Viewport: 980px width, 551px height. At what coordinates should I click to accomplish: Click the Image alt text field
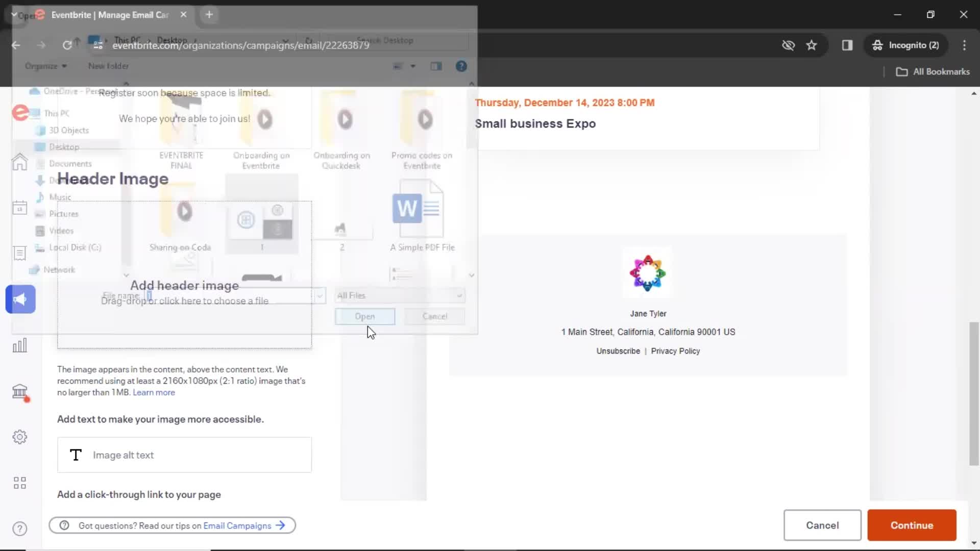tap(184, 455)
